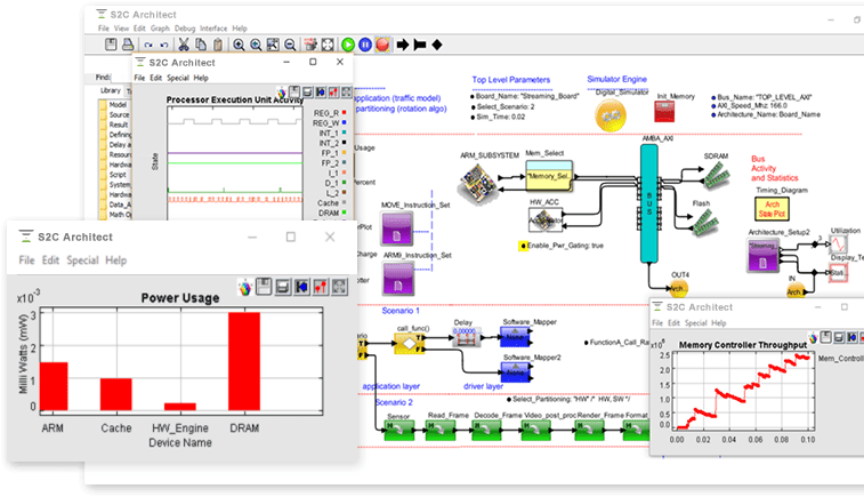
Task: Click the Paste clipboard icon
Action: pos(218,45)
